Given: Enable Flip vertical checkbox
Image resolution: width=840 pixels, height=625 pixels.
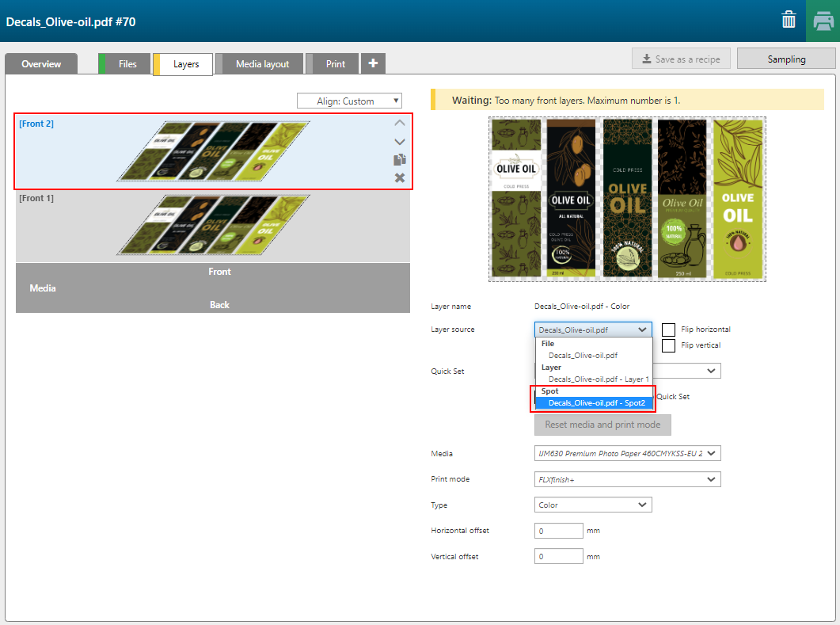Looking at the screenshot, I should 669,345.
